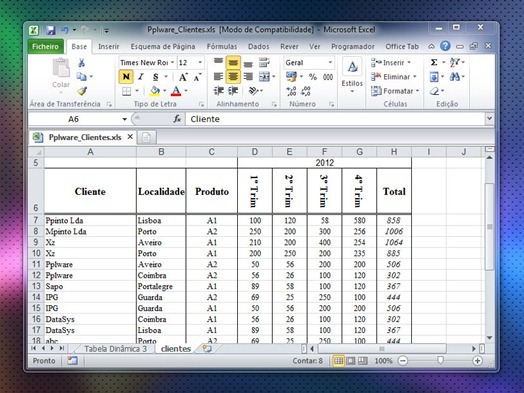The width and height of the screenshot is (524, 393).
Task: Decrease indent icon in Alinhamento
Action: pyautogui.click(x=219, y=91)
